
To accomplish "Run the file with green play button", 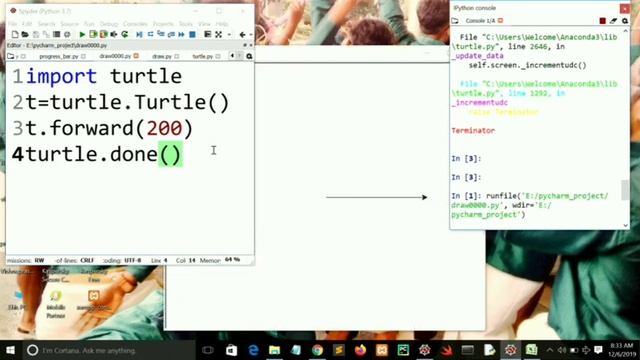I will 82,35.
